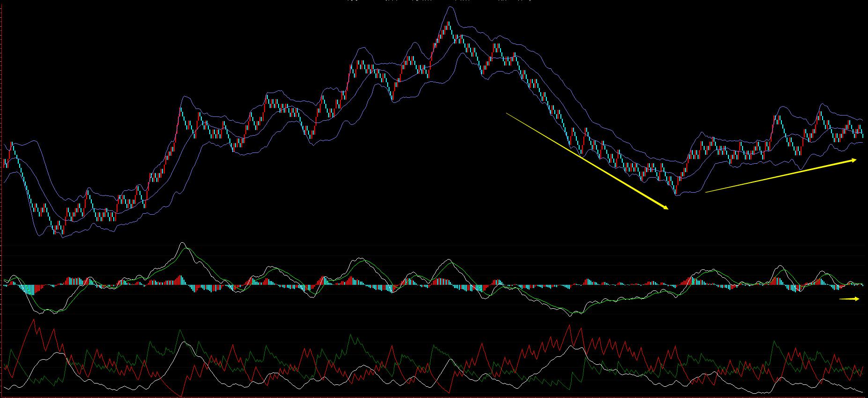Image resolution: width=868 pixels, height=398 pixels.
Task: Click the starting tail of the upward yellow arrow
Action: (706, 192)
